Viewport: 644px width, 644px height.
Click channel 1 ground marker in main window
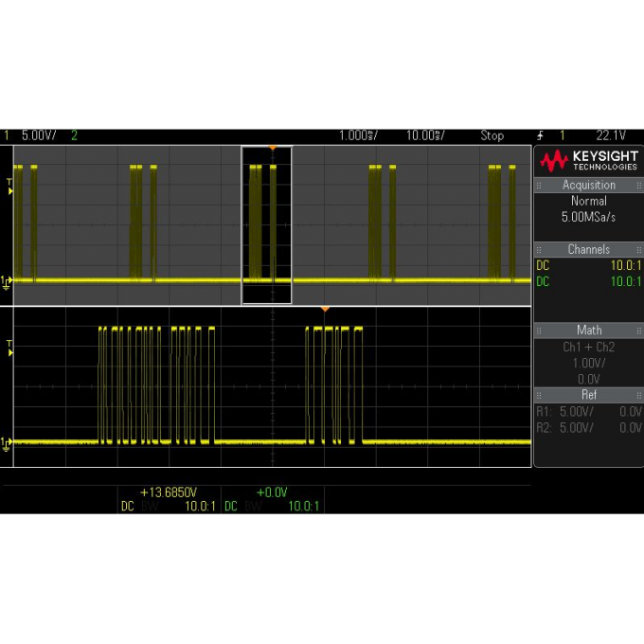(x=7, y=283)
